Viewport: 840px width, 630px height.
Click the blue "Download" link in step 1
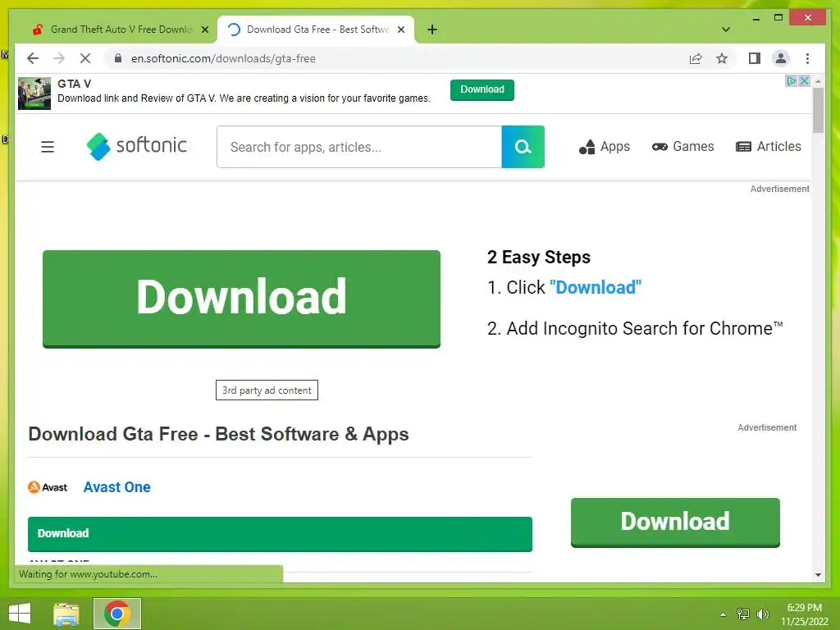(x=596, y=287)
